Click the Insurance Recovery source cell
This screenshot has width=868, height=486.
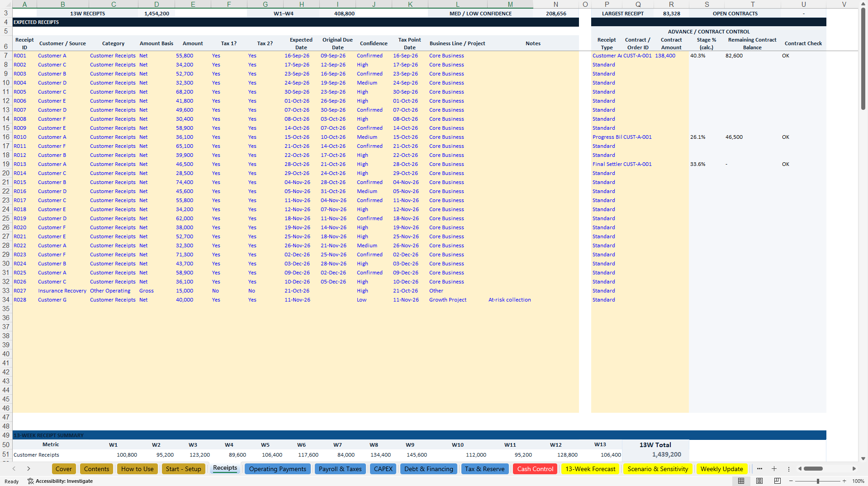[62, 291]
